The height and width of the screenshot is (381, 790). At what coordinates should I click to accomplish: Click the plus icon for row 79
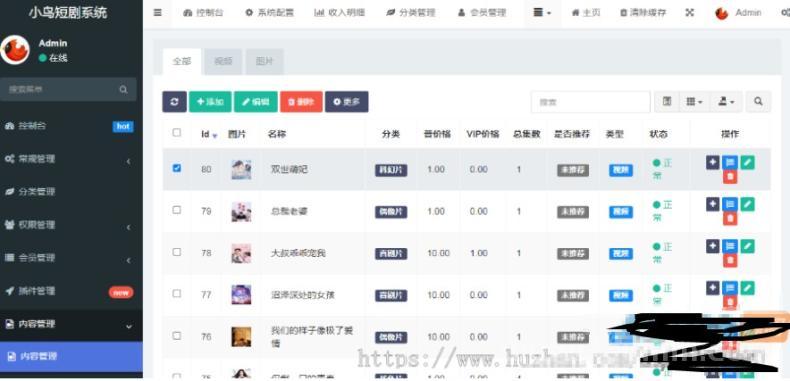coord(712,204)
